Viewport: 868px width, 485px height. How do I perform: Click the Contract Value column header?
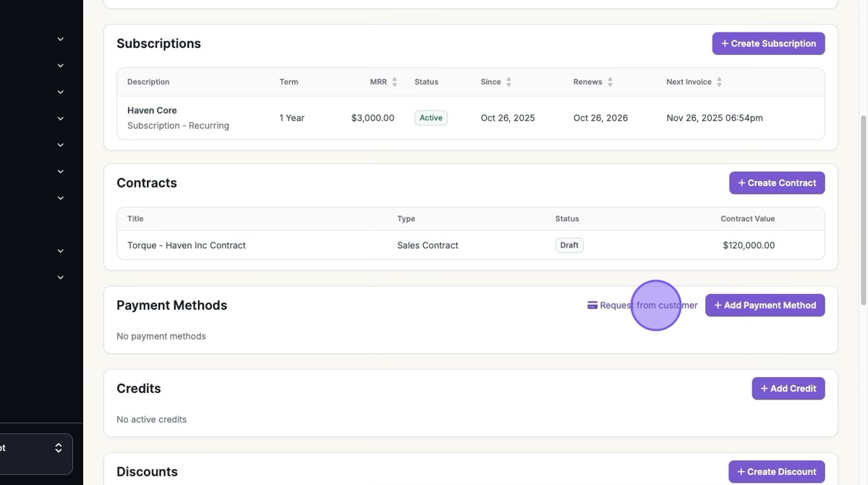(747, 219)
